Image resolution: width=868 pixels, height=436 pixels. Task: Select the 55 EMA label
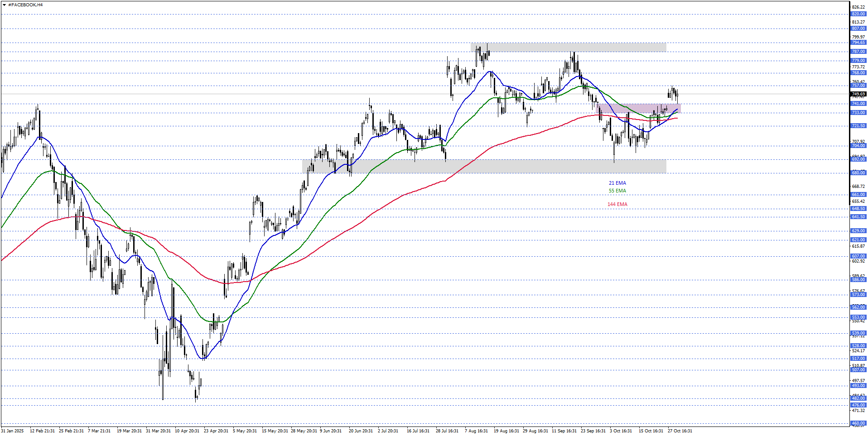617,191
